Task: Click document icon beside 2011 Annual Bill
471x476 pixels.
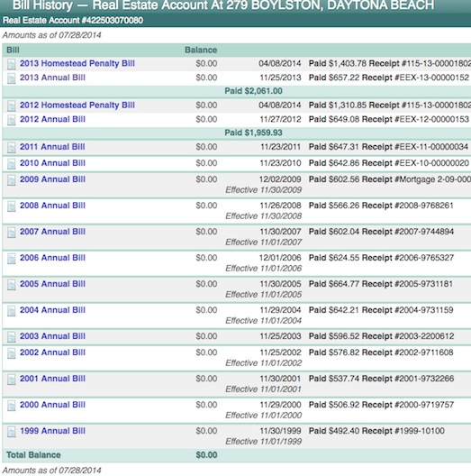Action: point(12,148)
